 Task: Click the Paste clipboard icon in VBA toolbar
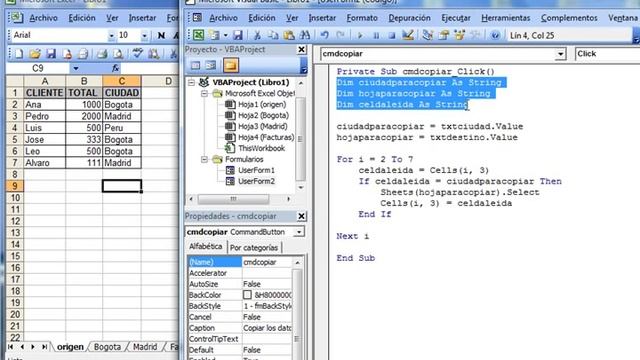[x=289, y=36]
